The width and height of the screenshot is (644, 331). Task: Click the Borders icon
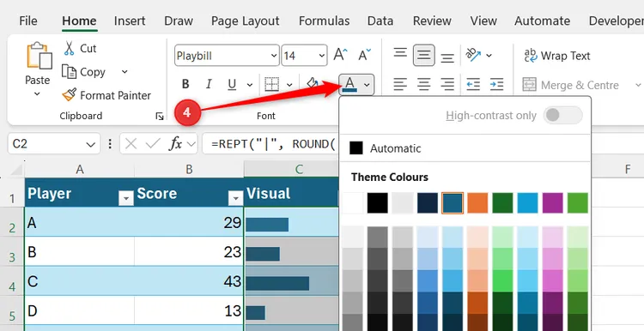tap(271, 85)
